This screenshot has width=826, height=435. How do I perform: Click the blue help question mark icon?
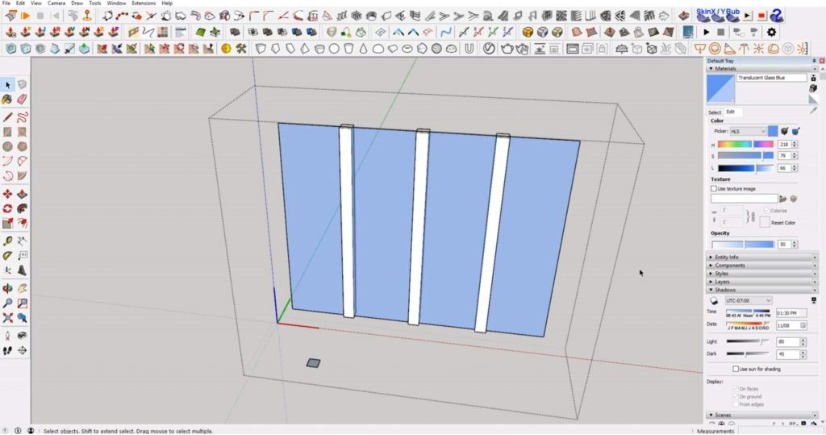pyautogui.click(x=776, y=16)
